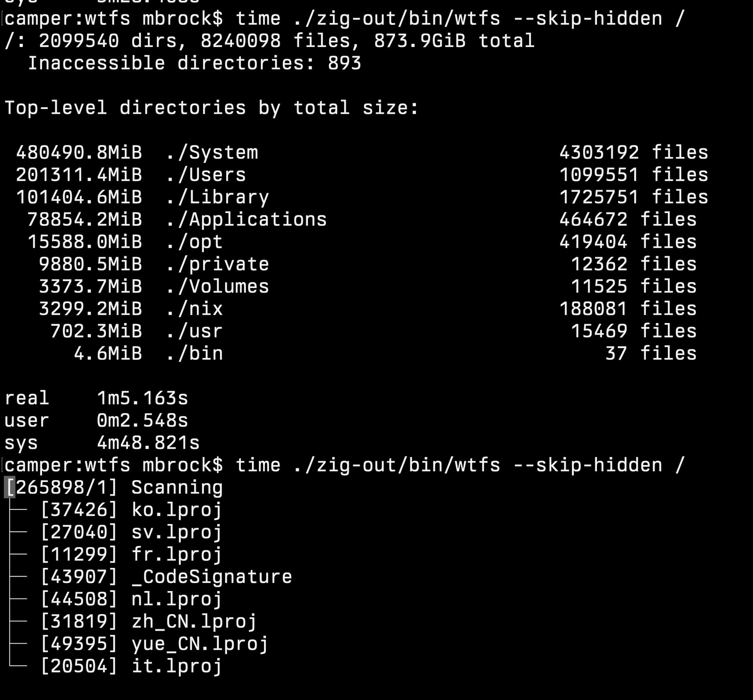The image size is (753, 700).
Task: Select the ./Applications directory path
Action: pos(246,219)
